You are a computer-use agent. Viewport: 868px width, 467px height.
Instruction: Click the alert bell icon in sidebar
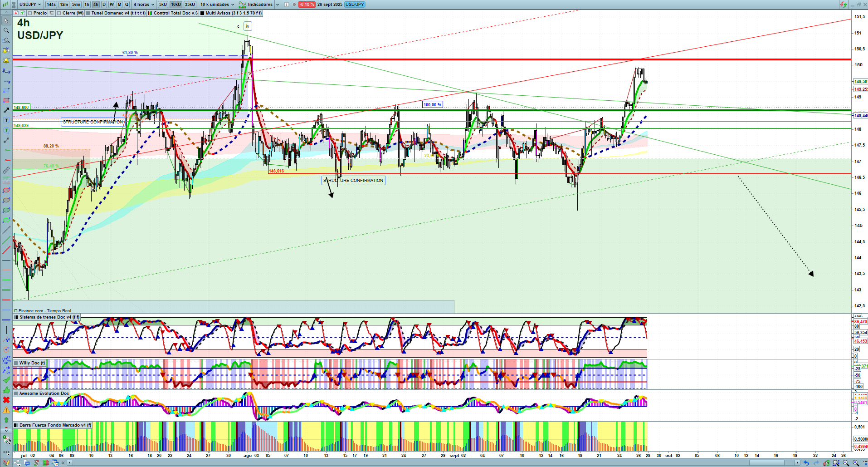click(6, 60)
